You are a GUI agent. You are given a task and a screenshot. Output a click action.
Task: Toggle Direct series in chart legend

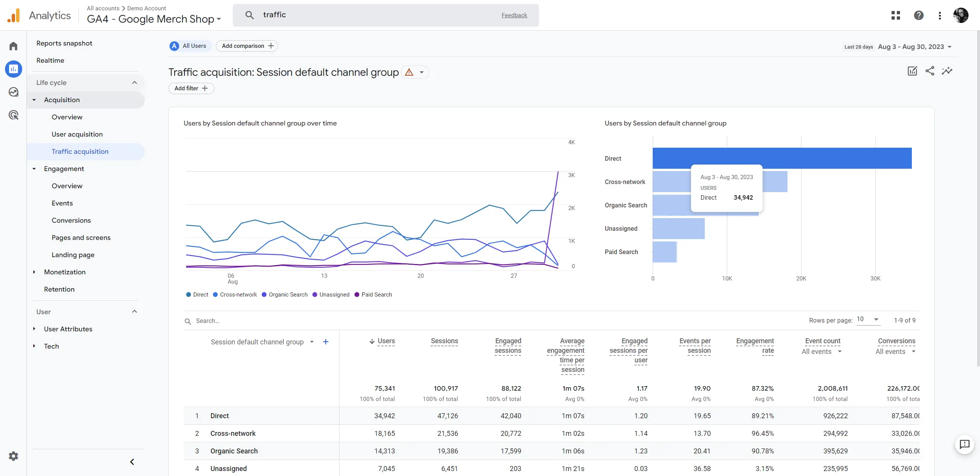point(197,295)
